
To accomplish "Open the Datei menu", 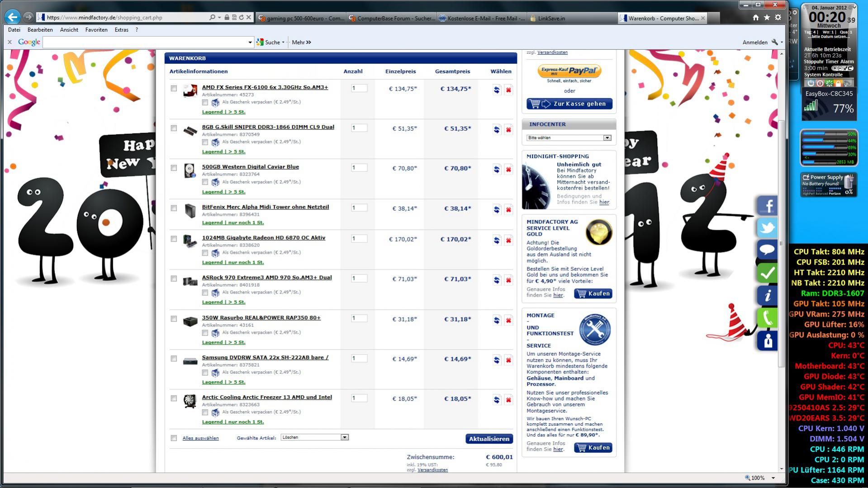I will 14,30.
